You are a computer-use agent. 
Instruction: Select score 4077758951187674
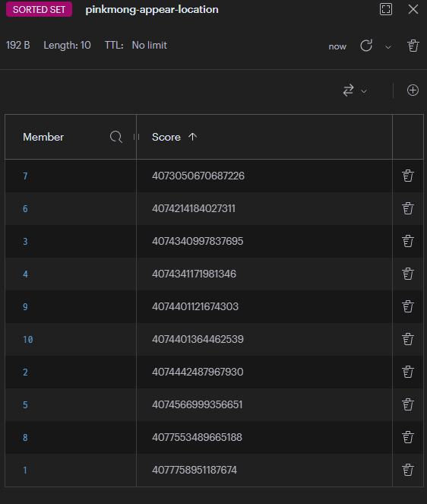point(194,470)
